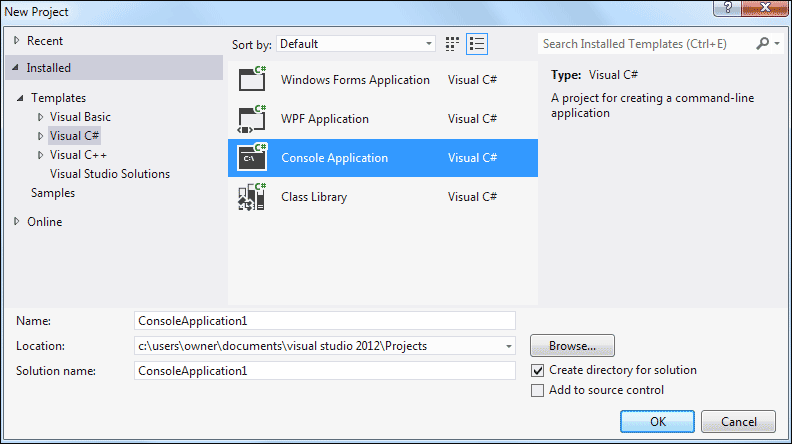This screenshot has height=444, width=792.
Task: Click the Cancel button
Action: point(738,421)
